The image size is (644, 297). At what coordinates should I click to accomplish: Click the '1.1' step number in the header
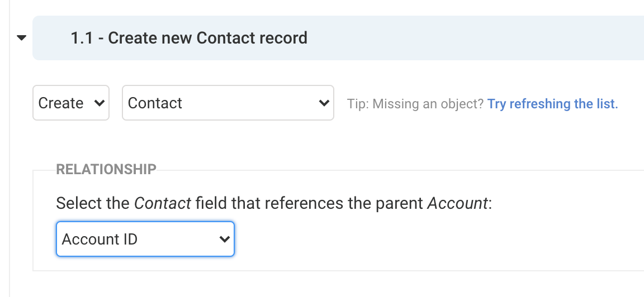[82, 38]
